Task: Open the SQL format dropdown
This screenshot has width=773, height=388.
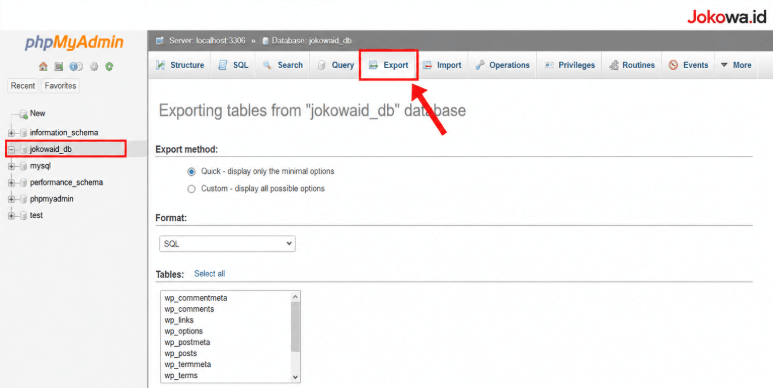Action: click(227, 244)
